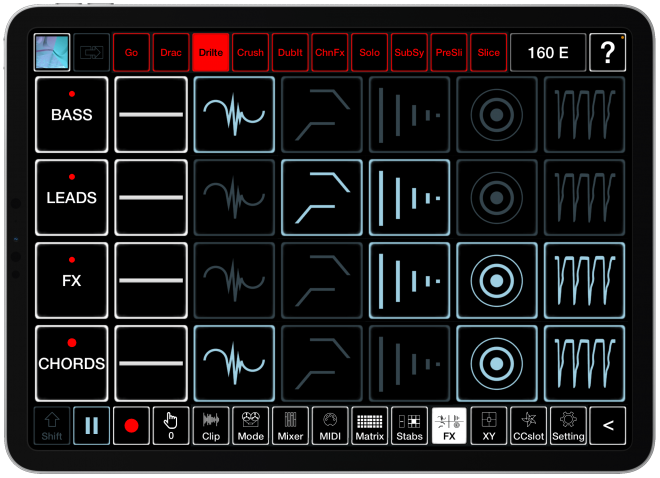The width and height of the screenshot is (660, 478).
Task: Switch to the XY pad view
Action: (x=489, y=425)
